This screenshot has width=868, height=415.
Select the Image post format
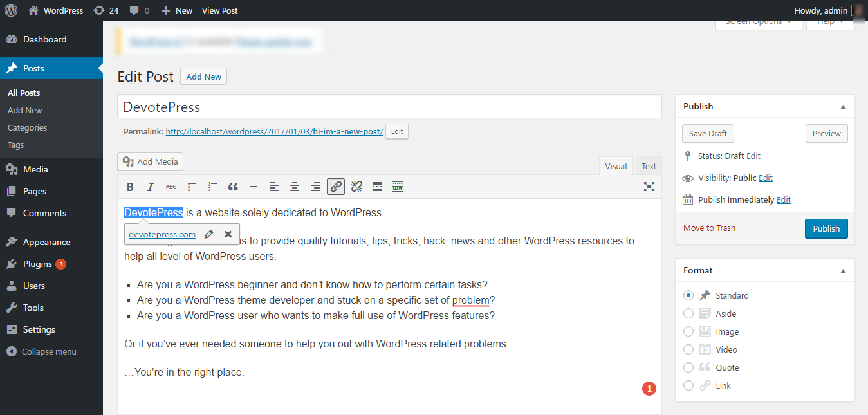click(688, 331)
